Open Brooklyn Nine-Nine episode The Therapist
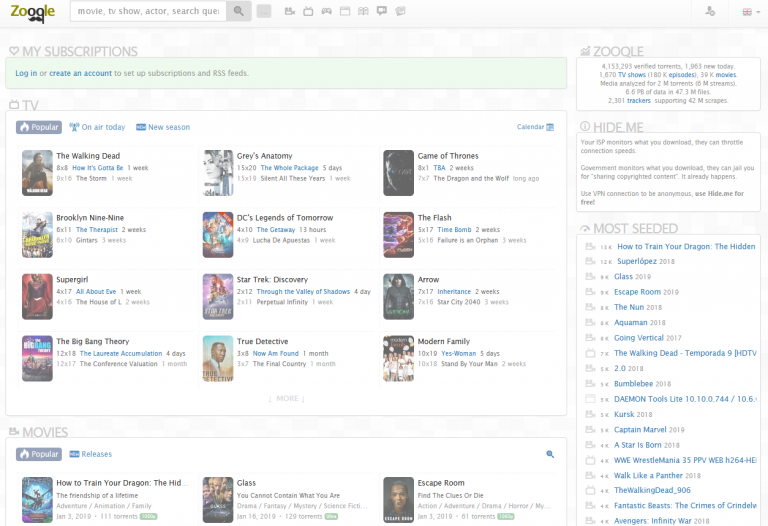 96,229
